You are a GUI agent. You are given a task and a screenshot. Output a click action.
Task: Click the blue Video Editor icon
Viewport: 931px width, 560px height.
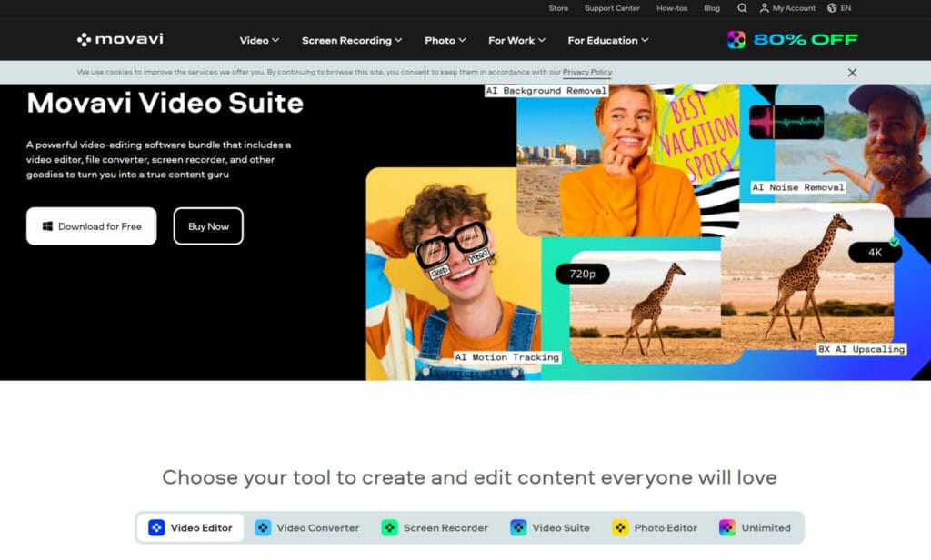(156, 527)
